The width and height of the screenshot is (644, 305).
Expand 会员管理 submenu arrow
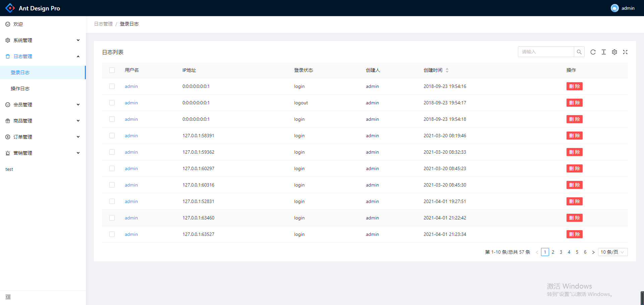click(x=78, y=105)
